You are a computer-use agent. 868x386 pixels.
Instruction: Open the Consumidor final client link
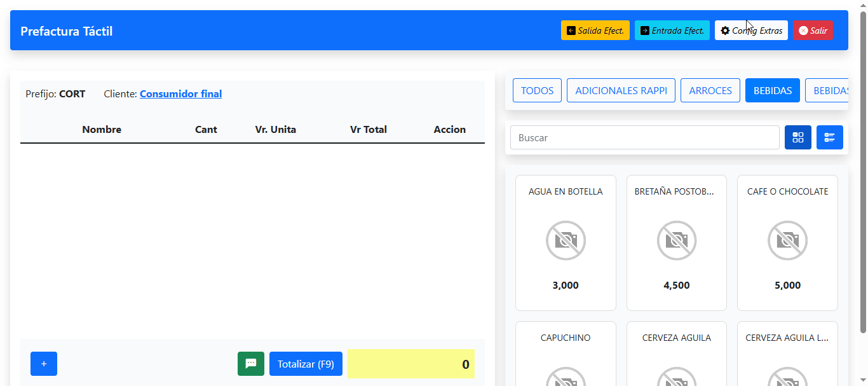pyautogui.click(x=180, y=94)
